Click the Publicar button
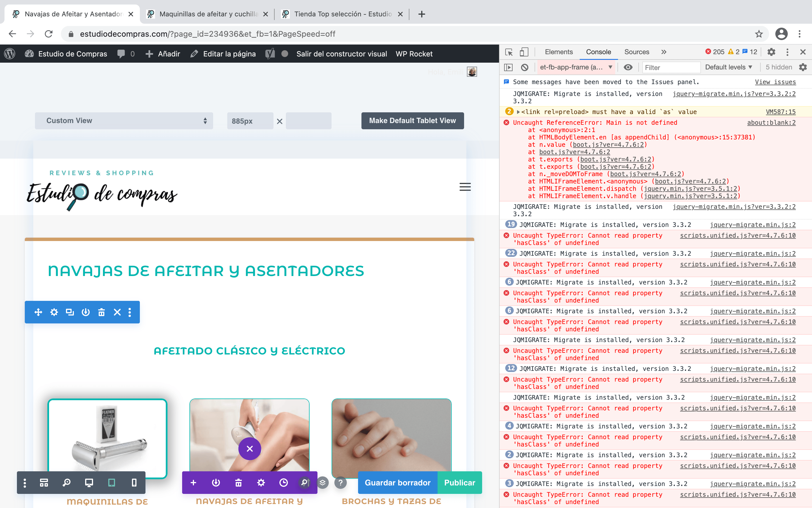The width and height of the screenshot is (812, 508). click(x=460, y=483)
